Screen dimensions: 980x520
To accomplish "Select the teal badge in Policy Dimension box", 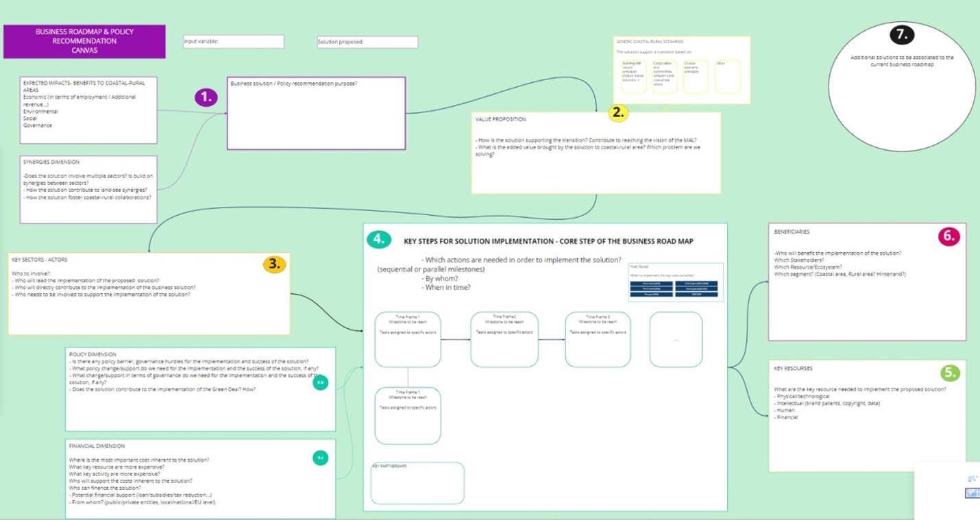I will (x=320, y=384).
